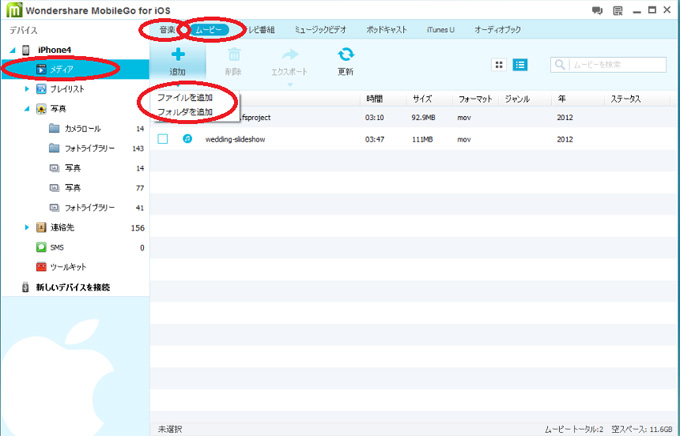Switch to Music (音楽) tab
The image size is (680, 436).
pos(167,30)
